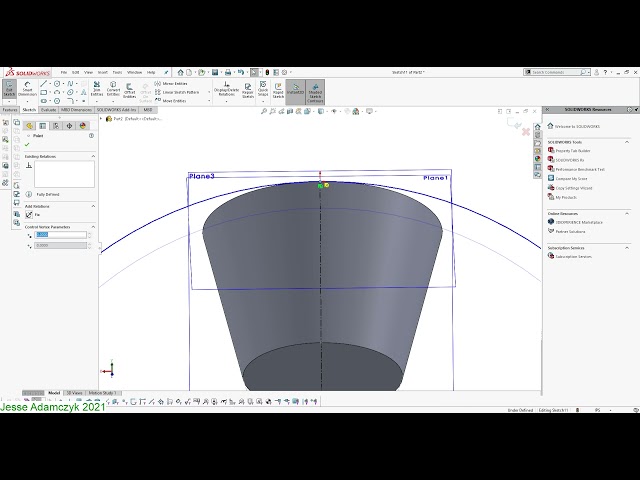The image size is (640, 480).
Task: Select the Corner Rectangle tool
Action: tap(44, 92)
